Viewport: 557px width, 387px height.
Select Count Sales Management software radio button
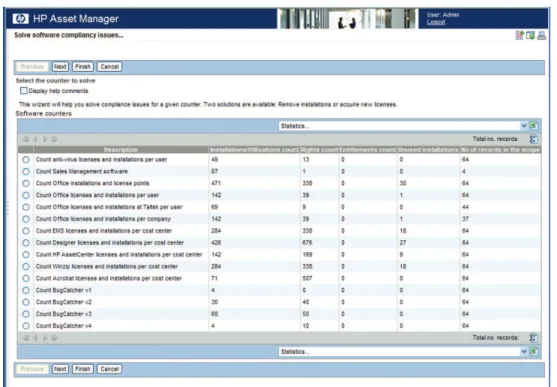[x=26, y=171]
